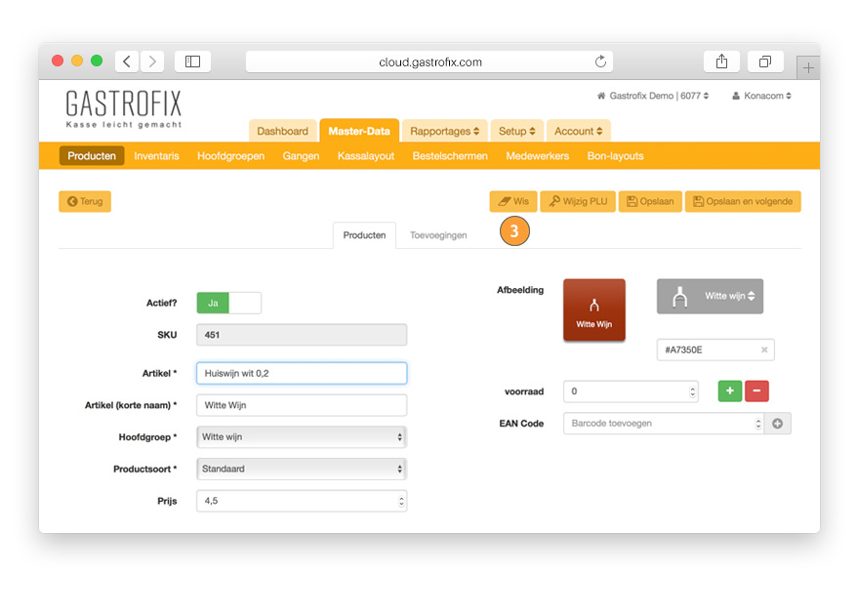This screenshot has height=616, width=857.
Task: Click the red minus stock button
Action: tap(756, 391)
